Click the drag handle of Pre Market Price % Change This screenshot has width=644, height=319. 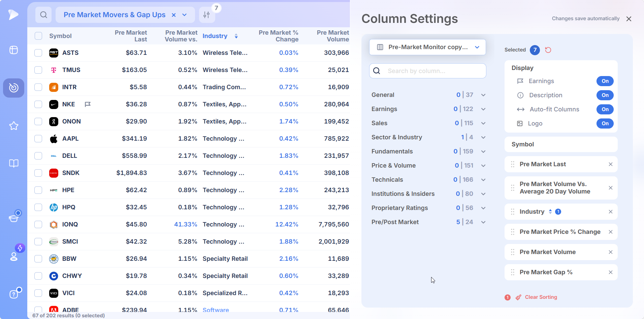pyautogui.click(x=513, y=232)
